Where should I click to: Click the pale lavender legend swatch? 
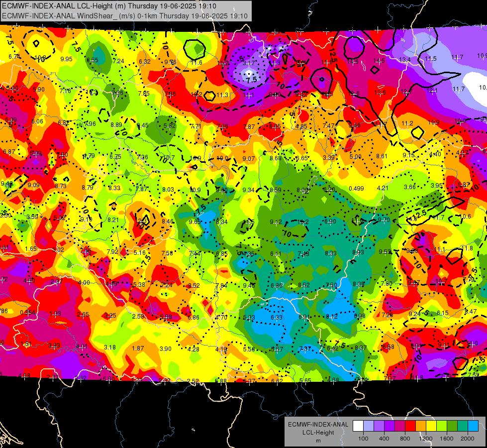click(x=369, y=426)
